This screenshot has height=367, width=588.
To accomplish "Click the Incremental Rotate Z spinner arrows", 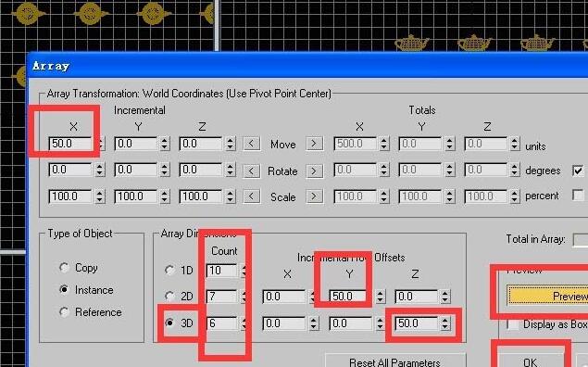I will [x=230, y=170].
